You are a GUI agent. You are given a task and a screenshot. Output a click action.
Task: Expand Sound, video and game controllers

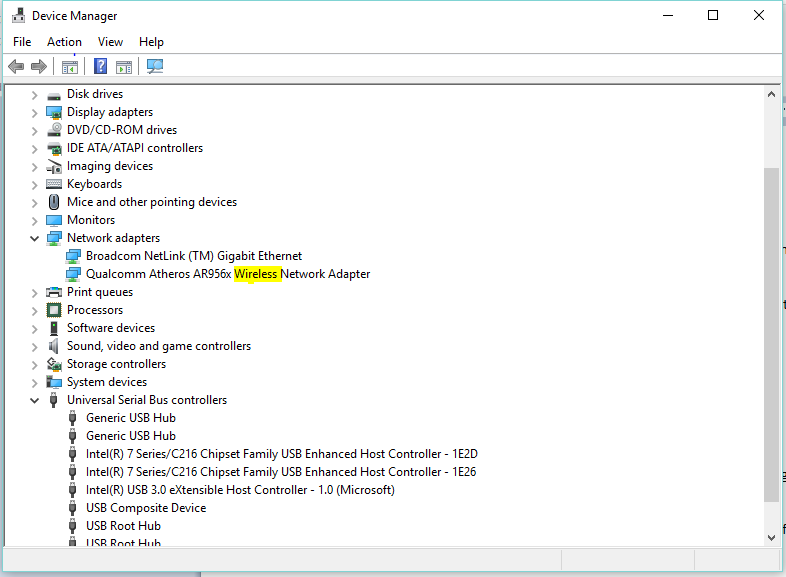pos(34,347)
